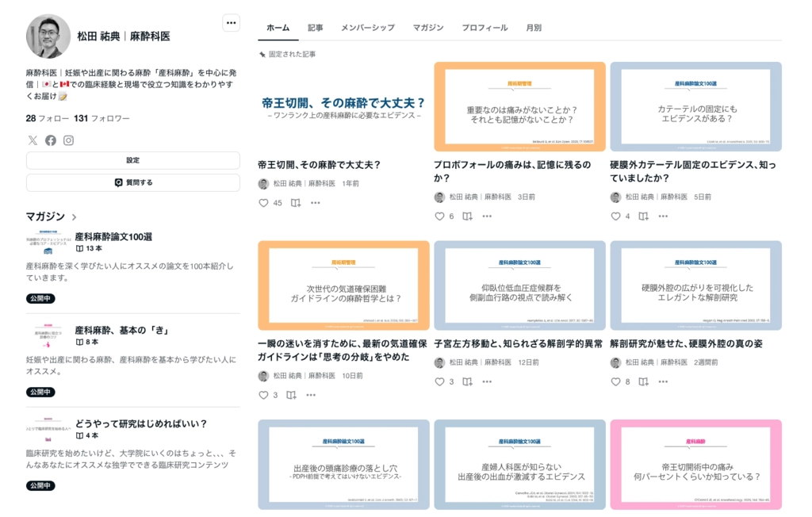
Task: Open the 28 フォロー list
Action: click(x=47, y=118)
